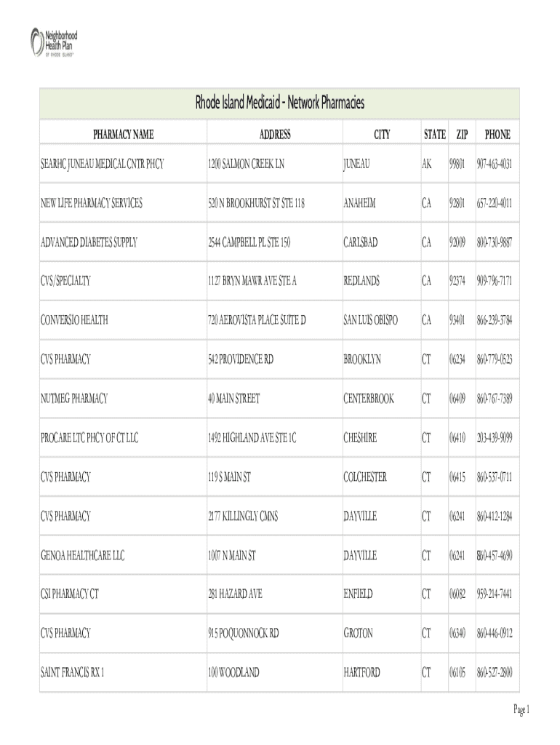Select NEW LIFE PHARMACY SERVICES row name
560x745 pixels.
click(x=91, y=204)
